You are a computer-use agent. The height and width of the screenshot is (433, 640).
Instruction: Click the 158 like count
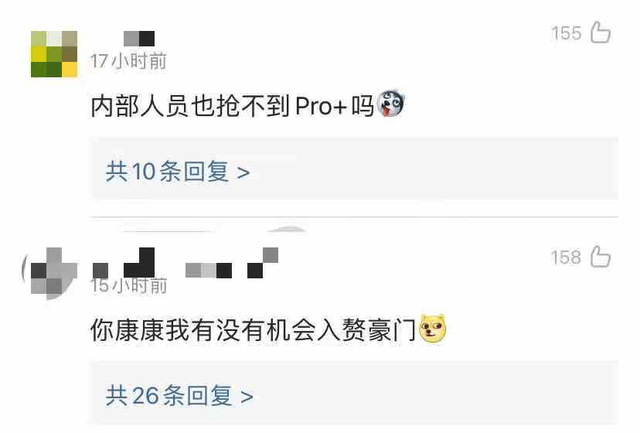[566, 258]
